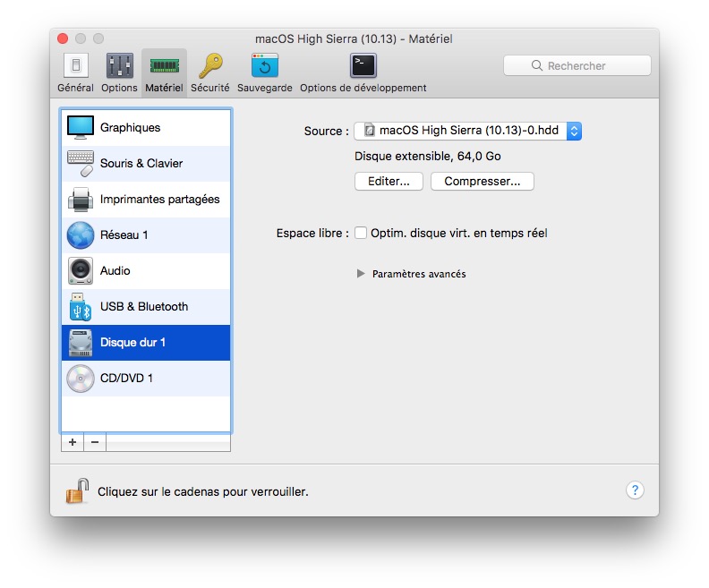Select the Matériel memory chip icon
Image resolution: width=709 pixels, height=588 pixels.
(x=164, y=66)
